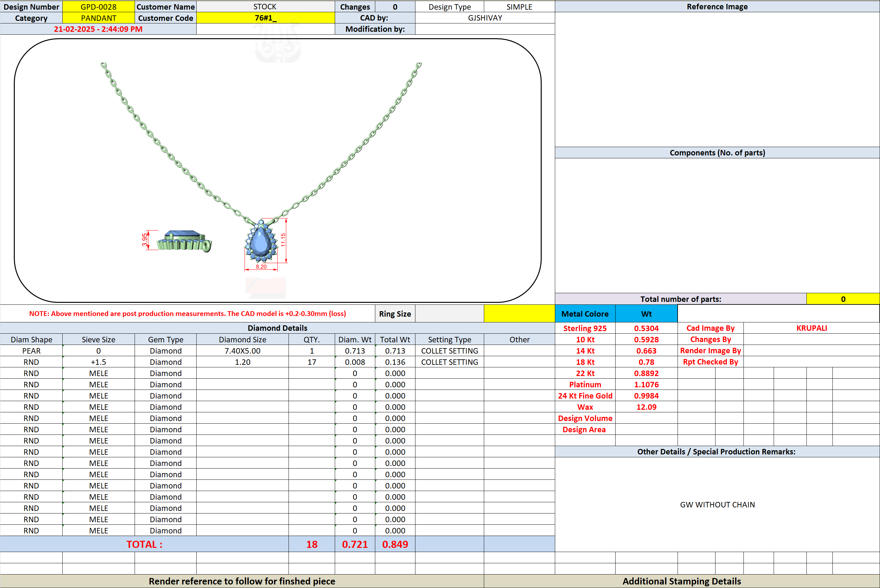Select the 0.713 Diam. Wt cell
Viewport: 880px width, 588px height.
[x=355, y=351]
